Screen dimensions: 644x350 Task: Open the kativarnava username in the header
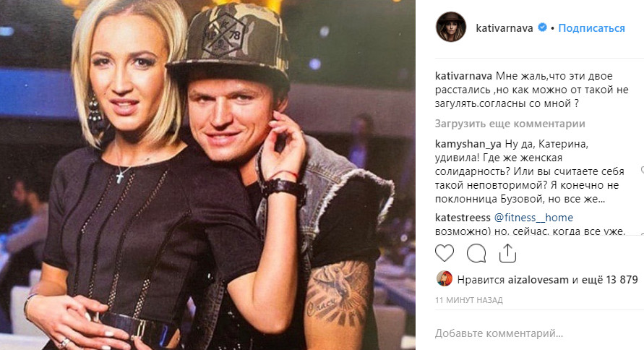pos(505,28)
